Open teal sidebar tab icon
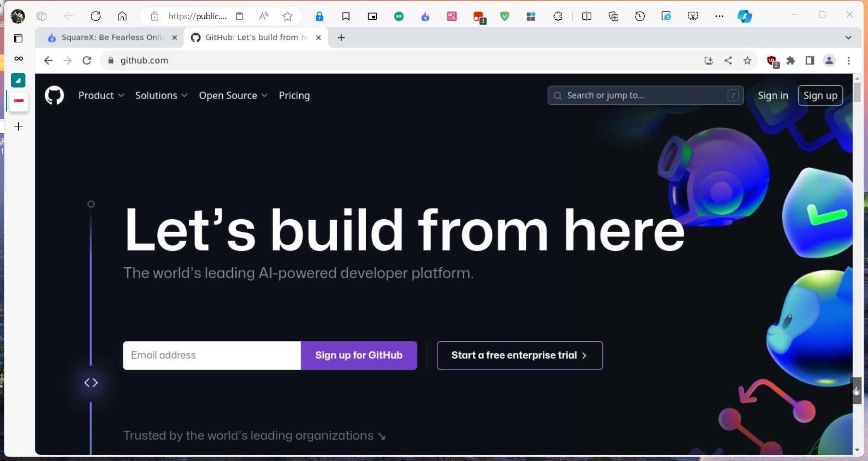Viewport: 868px width, 461px height. point(18,80)
